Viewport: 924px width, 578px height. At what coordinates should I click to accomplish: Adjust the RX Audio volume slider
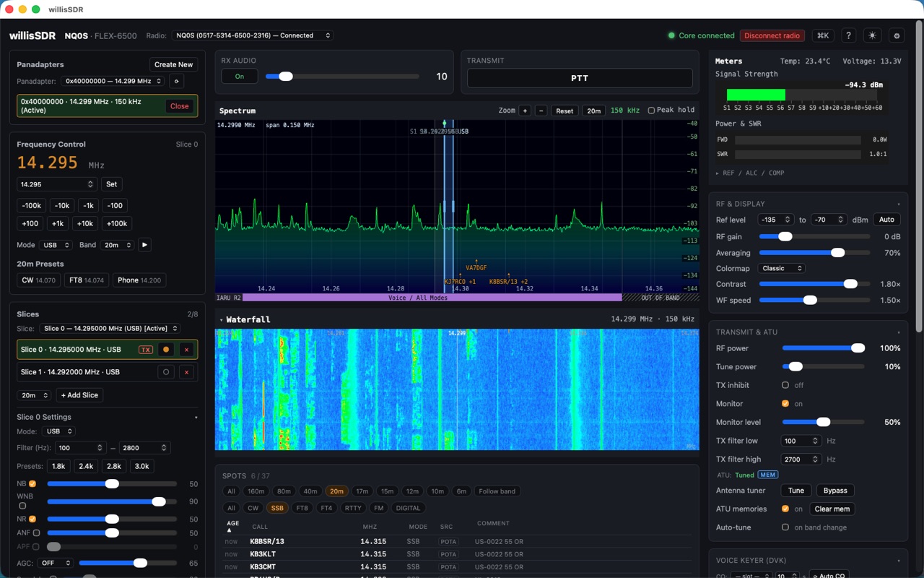[x=342, y=76]
